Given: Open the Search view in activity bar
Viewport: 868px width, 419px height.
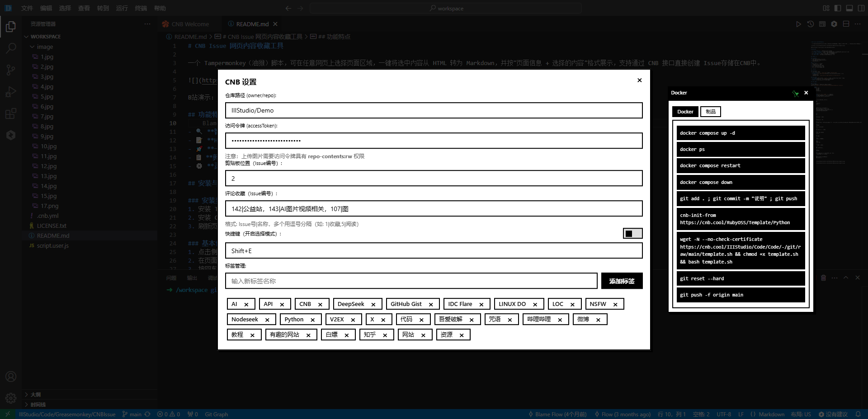Looking at the screenshot, I should click(11, 48).
